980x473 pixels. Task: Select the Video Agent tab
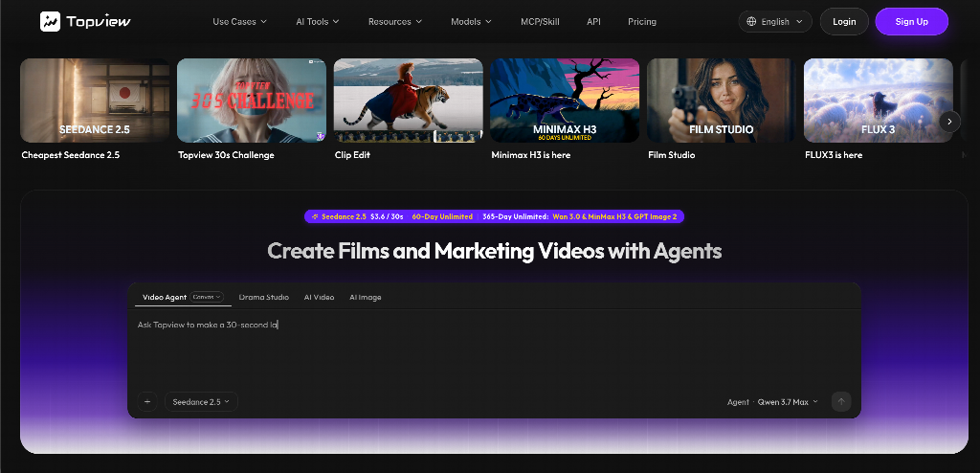coord(165,297)
